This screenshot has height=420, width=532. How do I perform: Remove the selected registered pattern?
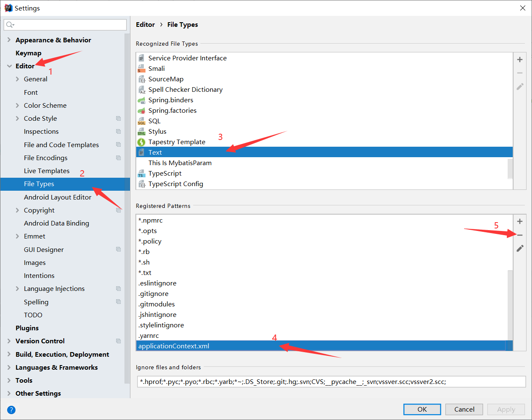coord(520,235)
